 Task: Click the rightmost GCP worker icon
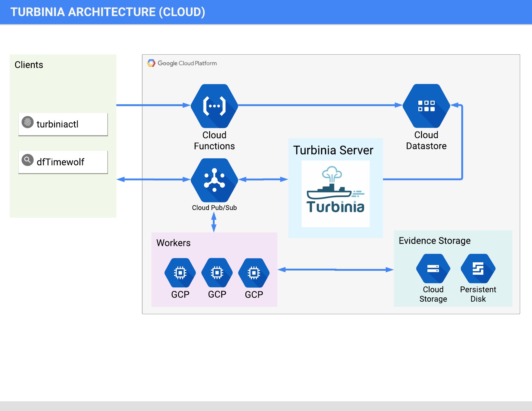(x=254, y=273)
